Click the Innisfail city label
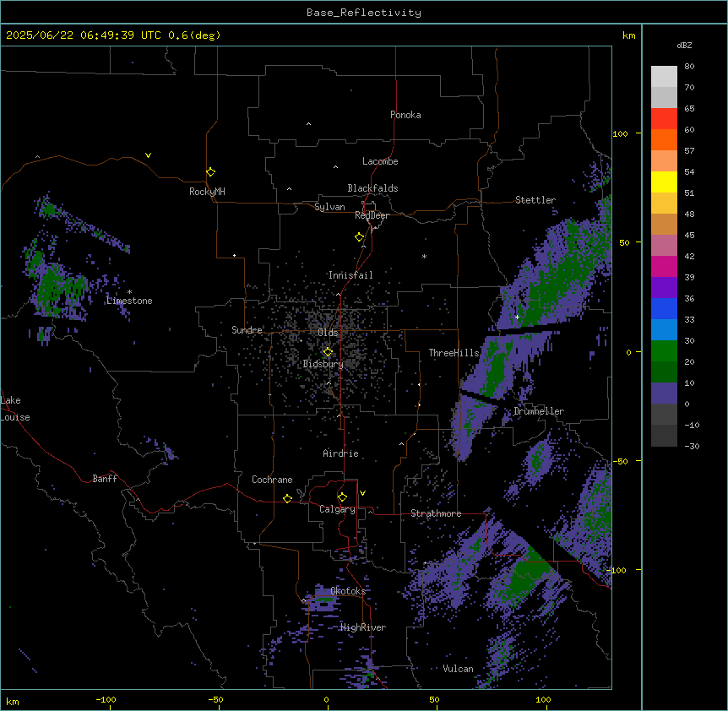Image resolution: width=728 pixels, height=711 pixels. [350, 275]
